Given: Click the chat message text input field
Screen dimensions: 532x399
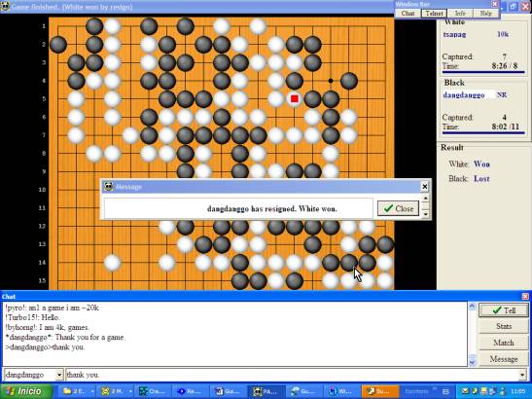Looking at the screenshot, I should [x=292, y=375].
